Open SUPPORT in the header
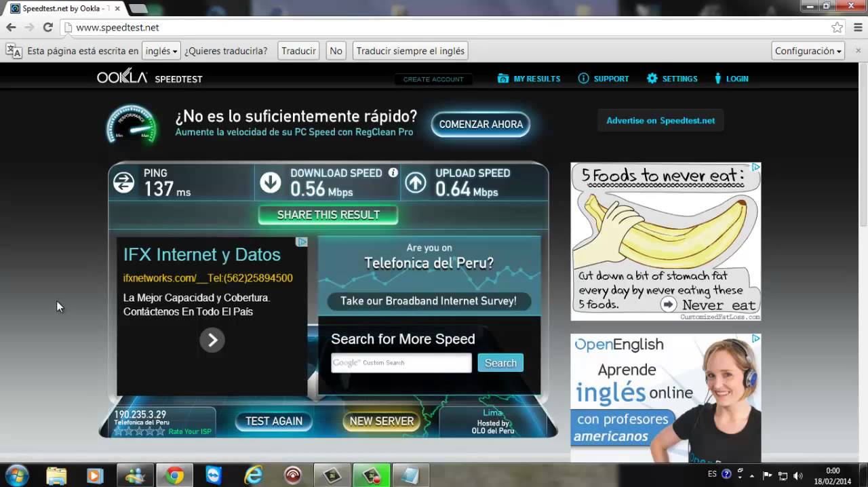868x487 pixels. click(604, 79)
